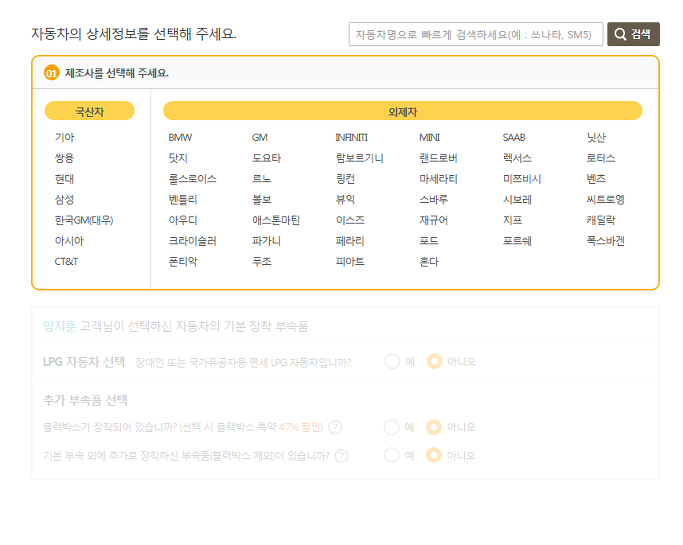Select 랜드로버 manufacturer
The width and height of the screenshot is (683, 545).
[x=439, y=158]
